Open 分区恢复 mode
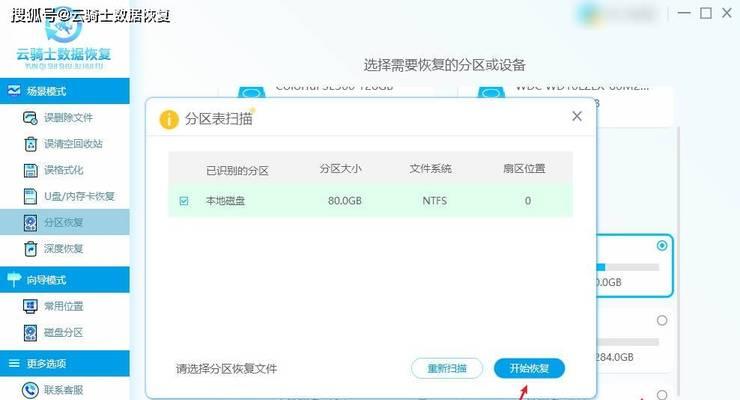 pyautogui.click(x=65, y=223)
